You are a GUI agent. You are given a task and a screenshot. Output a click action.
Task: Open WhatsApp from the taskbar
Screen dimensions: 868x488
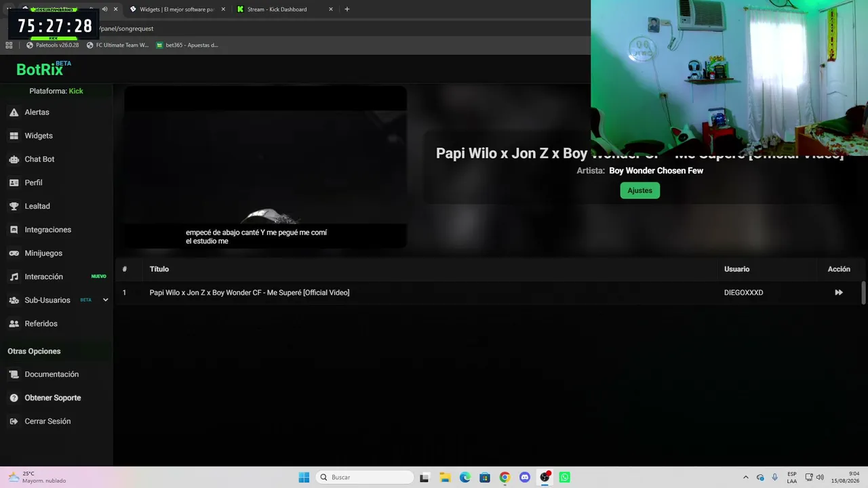[565, 477]
